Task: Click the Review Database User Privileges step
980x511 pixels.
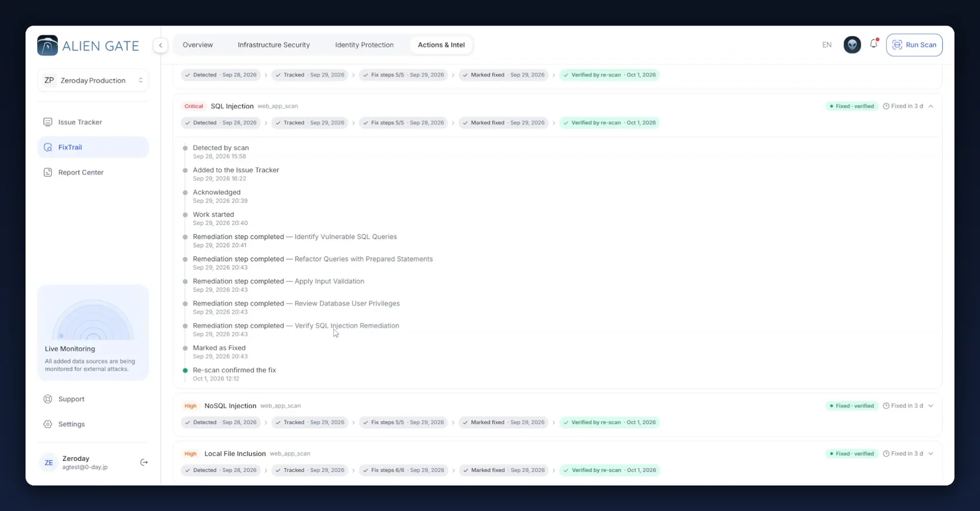Action: [347, 303]
